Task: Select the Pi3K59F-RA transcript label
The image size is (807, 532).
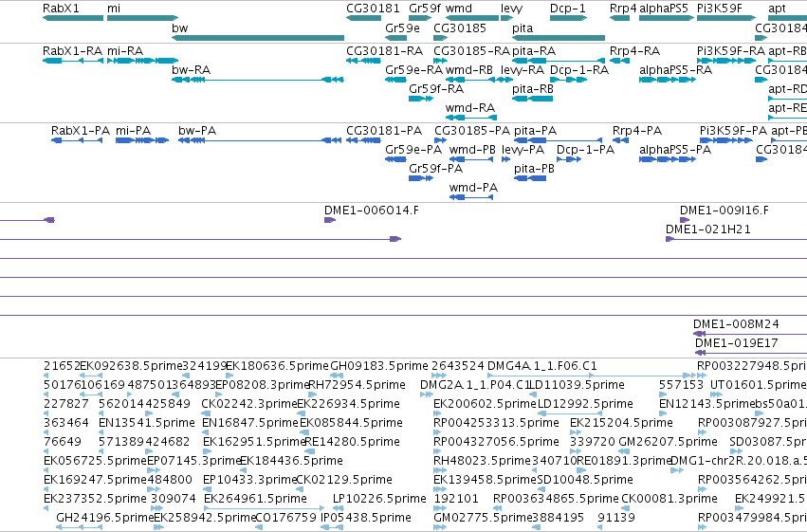Action: point(731,51)
